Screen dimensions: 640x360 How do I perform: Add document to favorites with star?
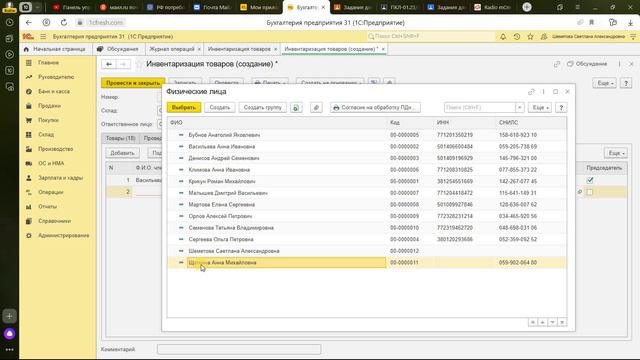pos(140,64)
